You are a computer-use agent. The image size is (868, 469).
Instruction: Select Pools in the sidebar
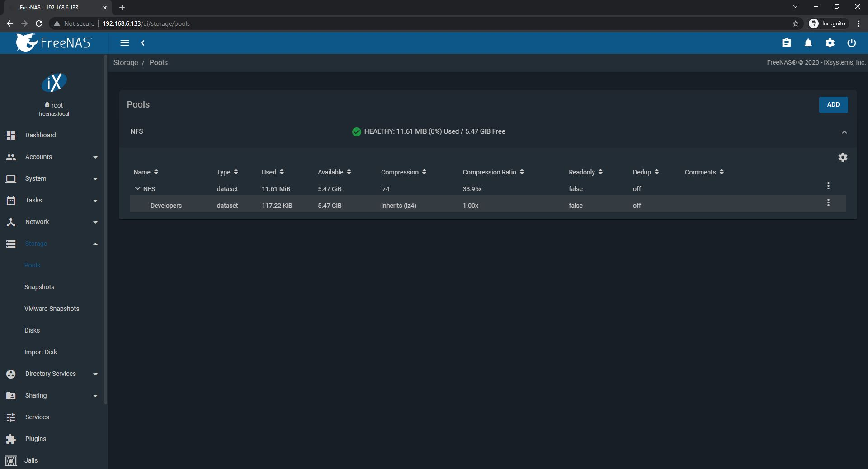coord(32,265)
